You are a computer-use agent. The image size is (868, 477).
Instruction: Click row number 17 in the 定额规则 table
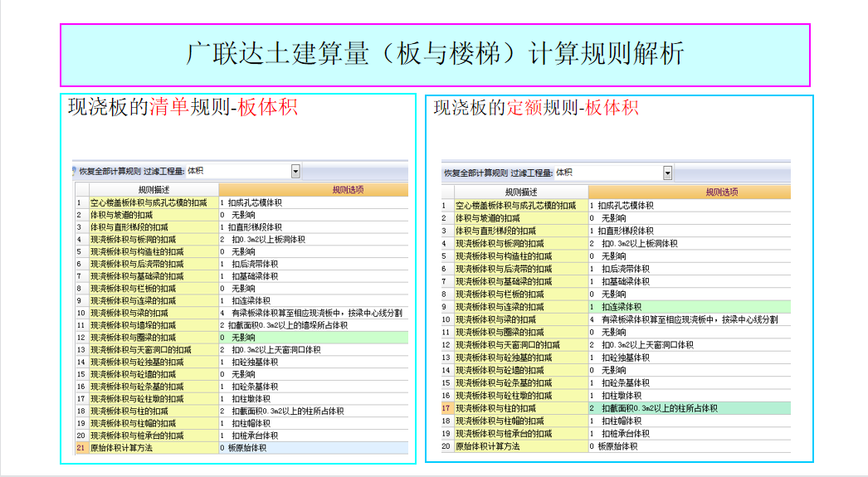click(x=446, y=408)
